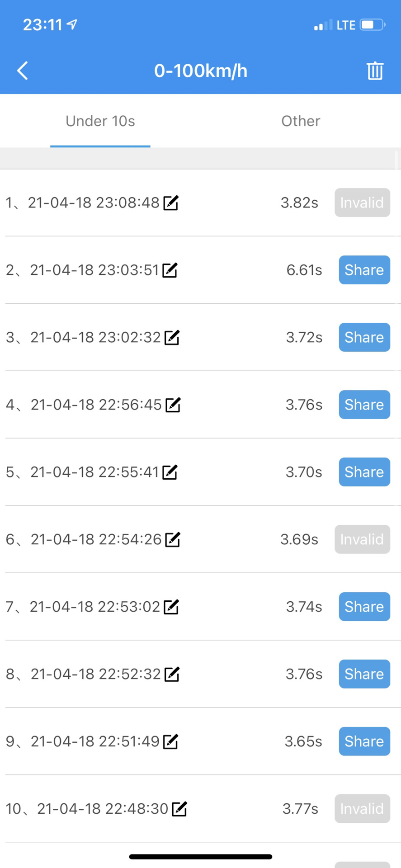Switch to the Other tab
Image resolution: width=401 pixels, height=868 pixels.
coord(301,121)
